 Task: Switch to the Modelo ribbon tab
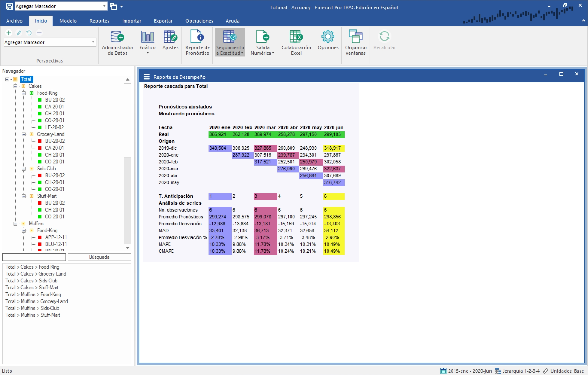point(68,21)
